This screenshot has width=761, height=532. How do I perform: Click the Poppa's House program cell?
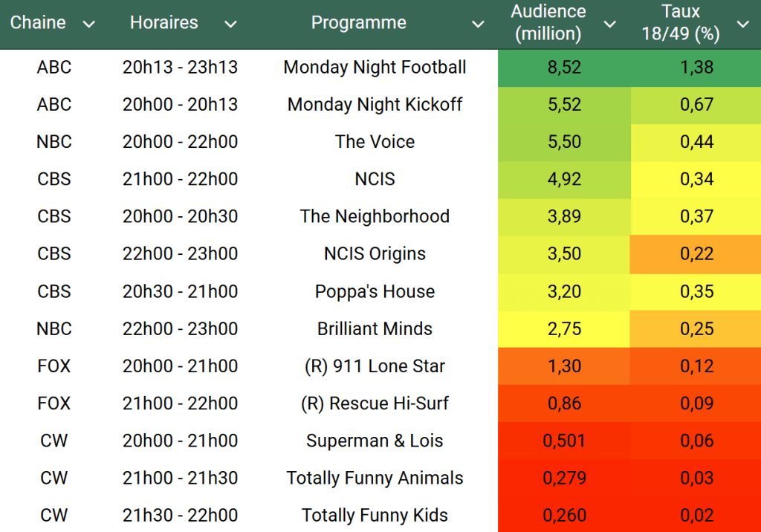pos(375,291)
